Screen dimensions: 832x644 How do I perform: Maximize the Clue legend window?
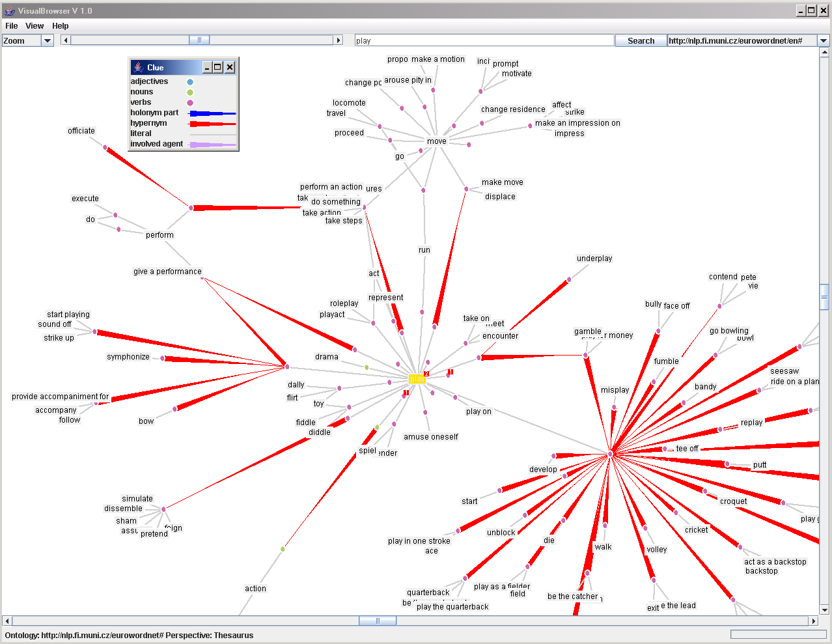coord(218,67)
